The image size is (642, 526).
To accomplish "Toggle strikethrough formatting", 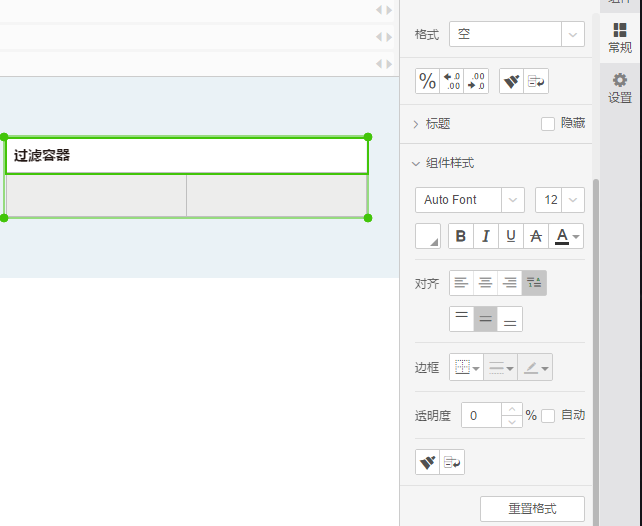I will pyautogui.click(x=536, y=236).
